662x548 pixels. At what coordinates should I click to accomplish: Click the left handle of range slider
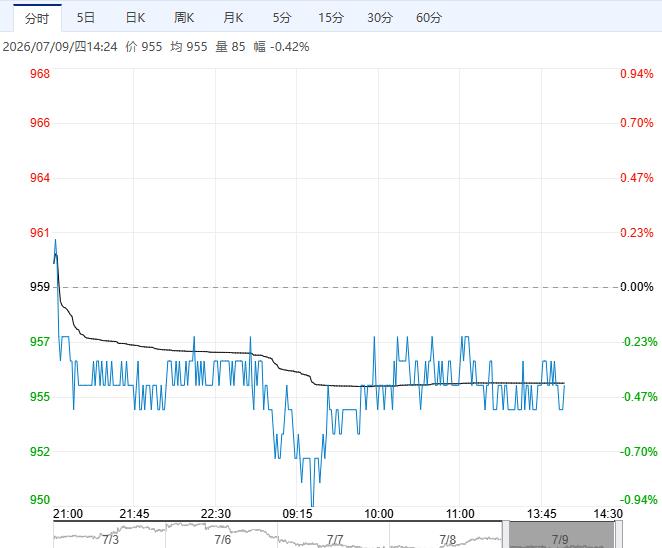click(506, 534)
